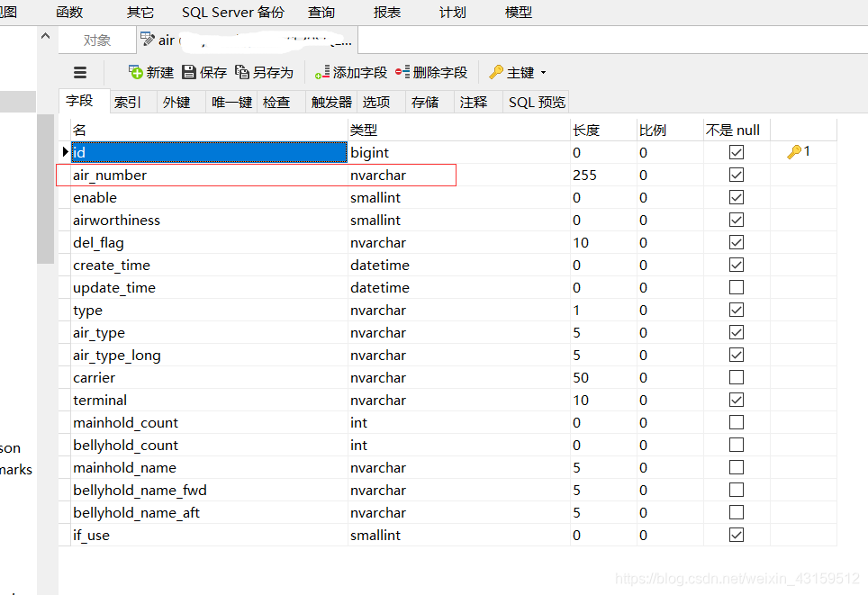The height and width of the screenshot is (595, 868).
Task: Toggle not-null checkbox for terminal row
Action: click(x=737, y=400)
